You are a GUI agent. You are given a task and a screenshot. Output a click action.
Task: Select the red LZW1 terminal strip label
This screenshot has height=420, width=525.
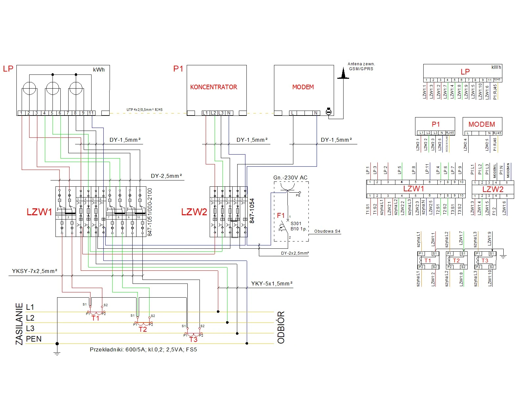pos(39,212)
